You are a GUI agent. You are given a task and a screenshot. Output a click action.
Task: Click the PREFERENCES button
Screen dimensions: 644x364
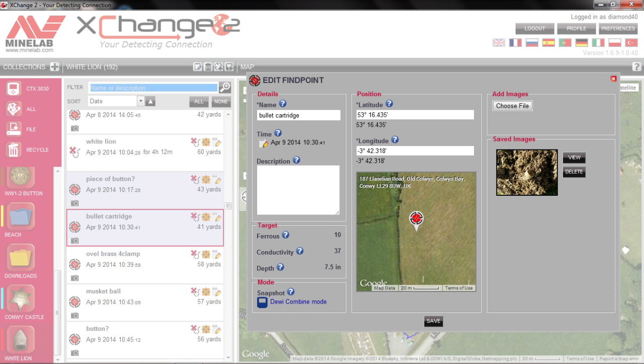(x=618, y=29)
